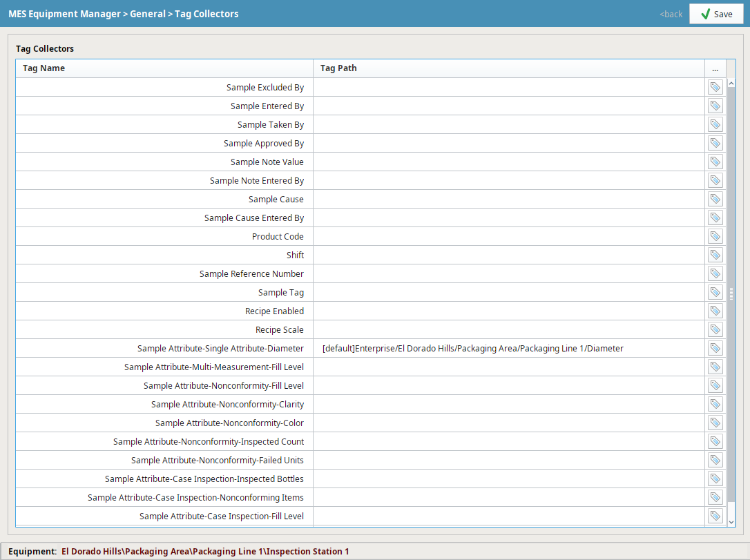The image size is (750, 560).
Task: Click the ellipsis column header
Action: tap(715, 68)
